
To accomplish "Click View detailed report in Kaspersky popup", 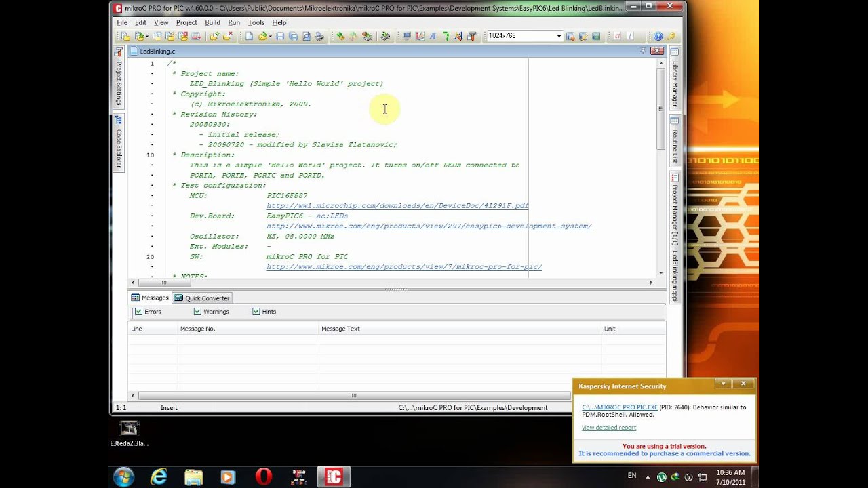I will click(609, 428).
